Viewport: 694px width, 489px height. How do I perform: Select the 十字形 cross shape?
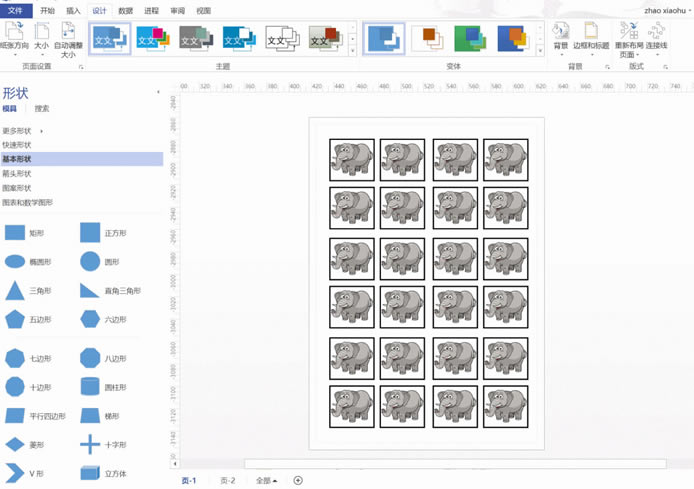[x=90, y=444]
